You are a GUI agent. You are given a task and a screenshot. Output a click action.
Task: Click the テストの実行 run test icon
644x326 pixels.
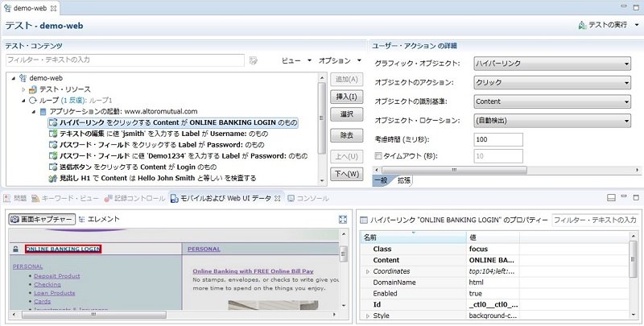click(x=582, y=26)
